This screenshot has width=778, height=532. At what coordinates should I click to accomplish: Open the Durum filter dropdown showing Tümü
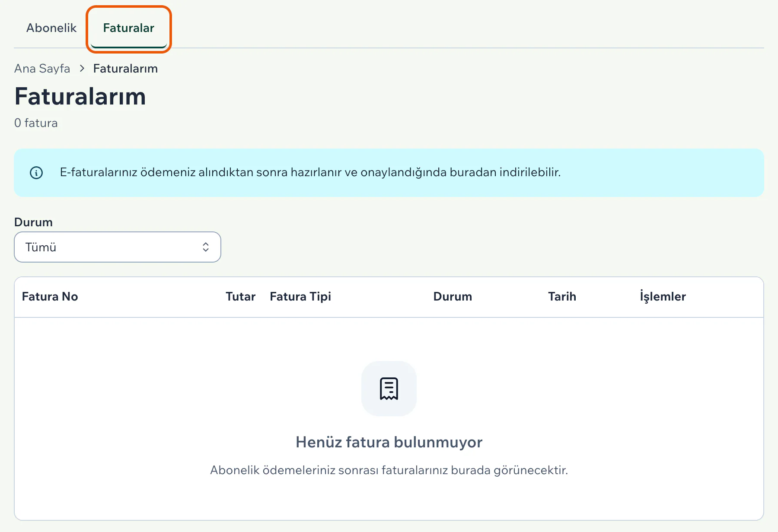click(118, 247)
